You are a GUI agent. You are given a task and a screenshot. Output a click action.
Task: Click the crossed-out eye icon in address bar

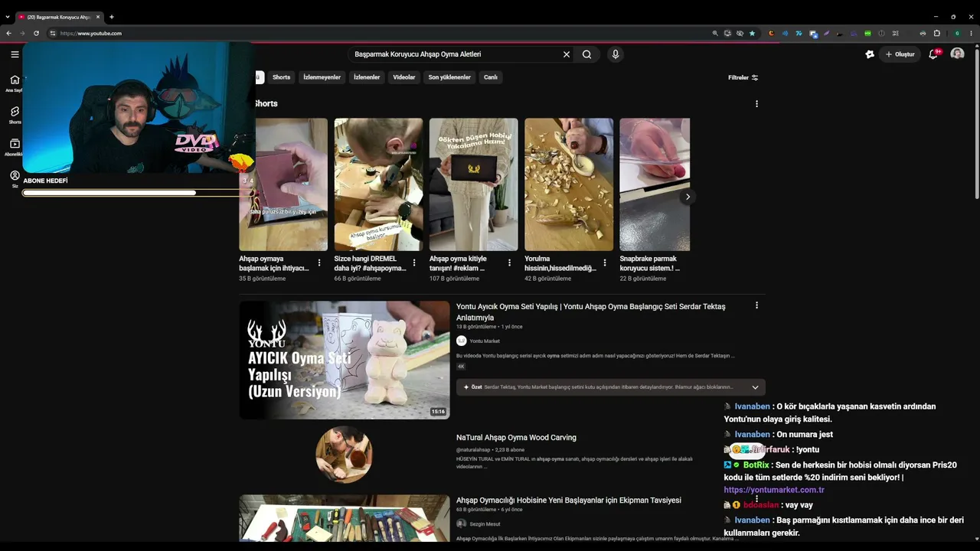[x=740, y=34]
